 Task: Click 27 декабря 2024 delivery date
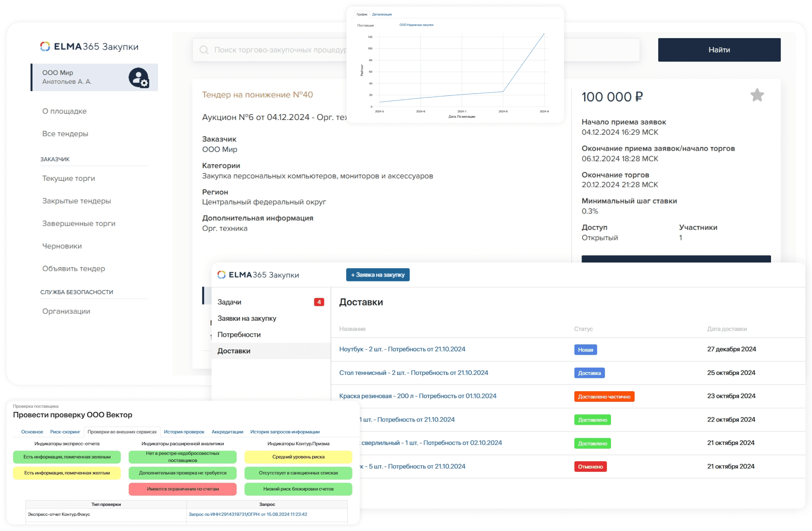[x=731, y=349]
